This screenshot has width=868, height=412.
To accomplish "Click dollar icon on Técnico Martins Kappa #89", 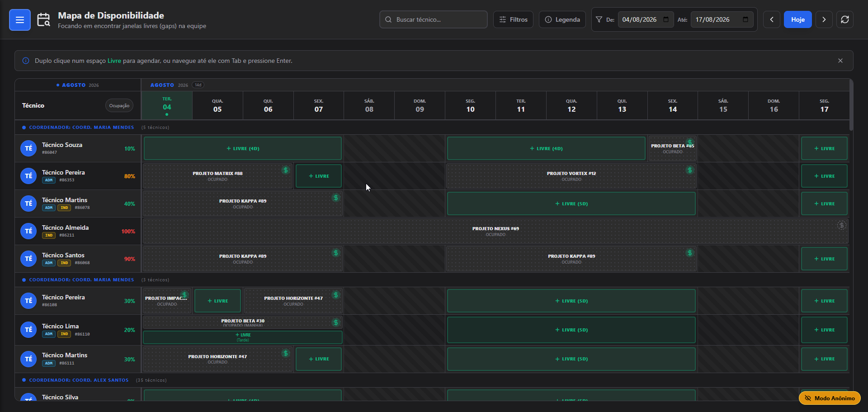I will coord(335,198).
